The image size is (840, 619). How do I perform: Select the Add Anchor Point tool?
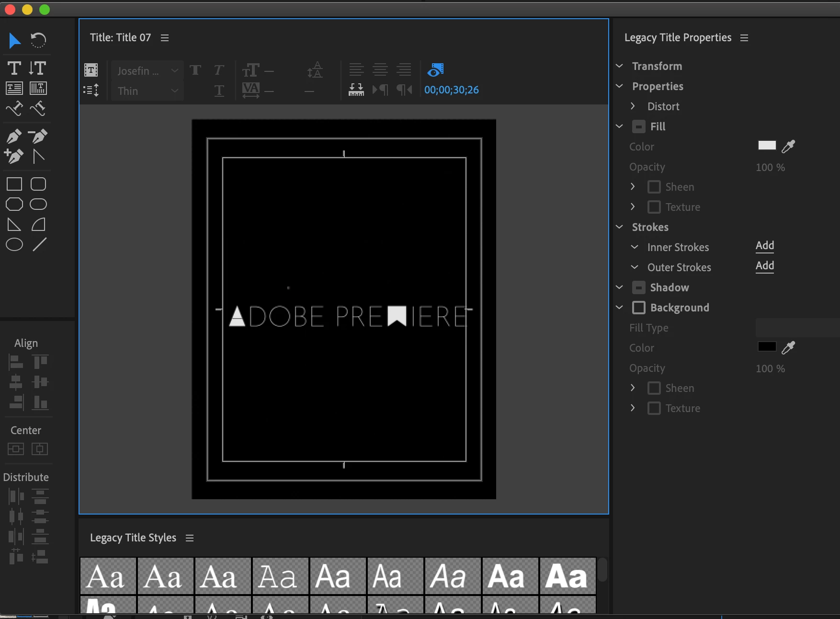click(x=14, y=157)
